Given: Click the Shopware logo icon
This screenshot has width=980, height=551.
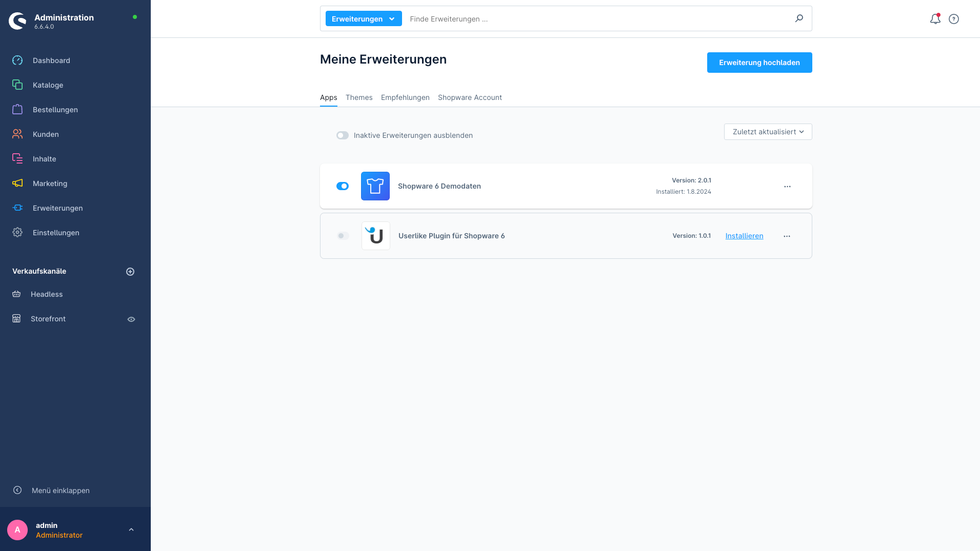Looking at the screenshot, I should pyautogui.click(x=17, y=21).
